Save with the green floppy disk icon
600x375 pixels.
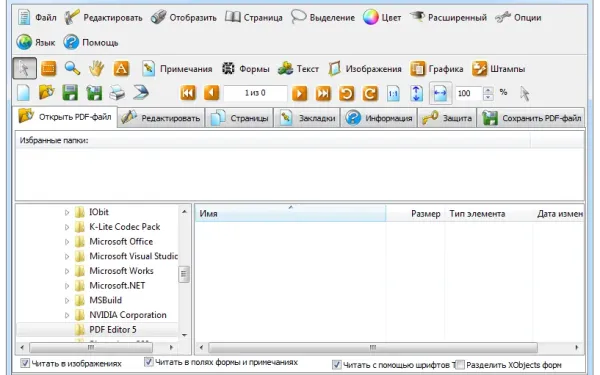pos(70,93)
